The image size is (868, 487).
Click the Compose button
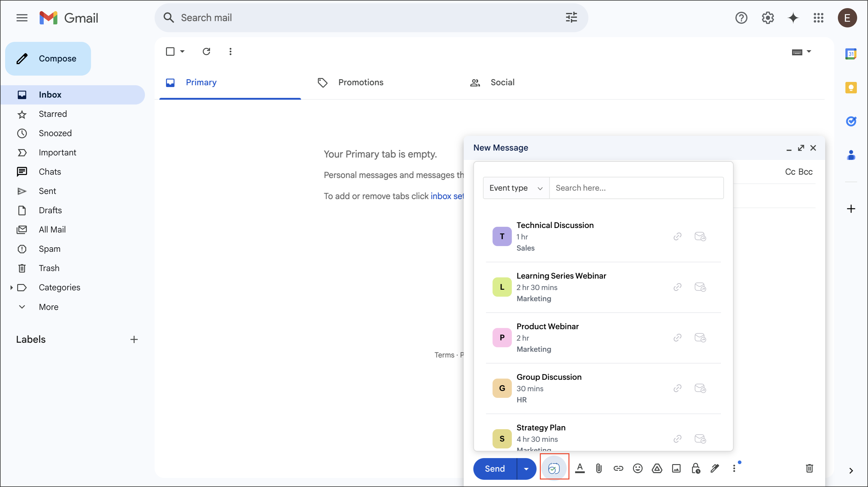[48, 59]
